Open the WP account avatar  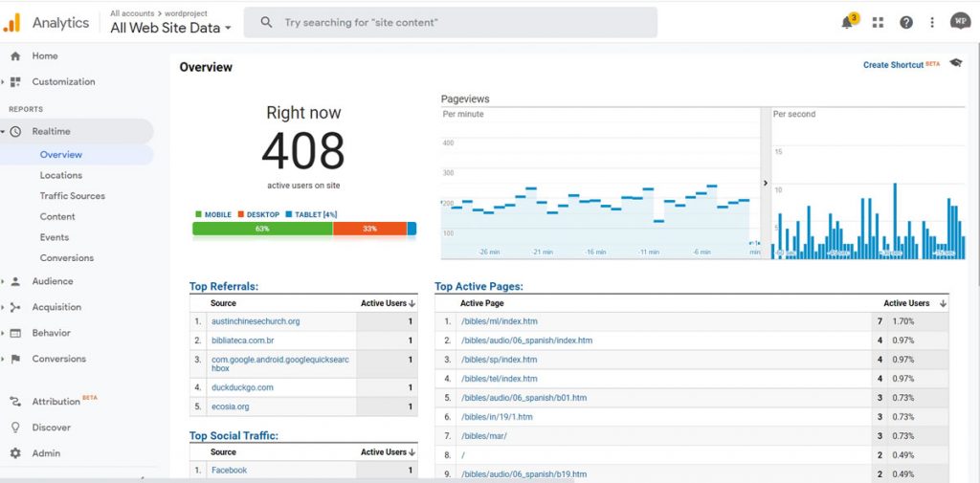coord(960,21)
